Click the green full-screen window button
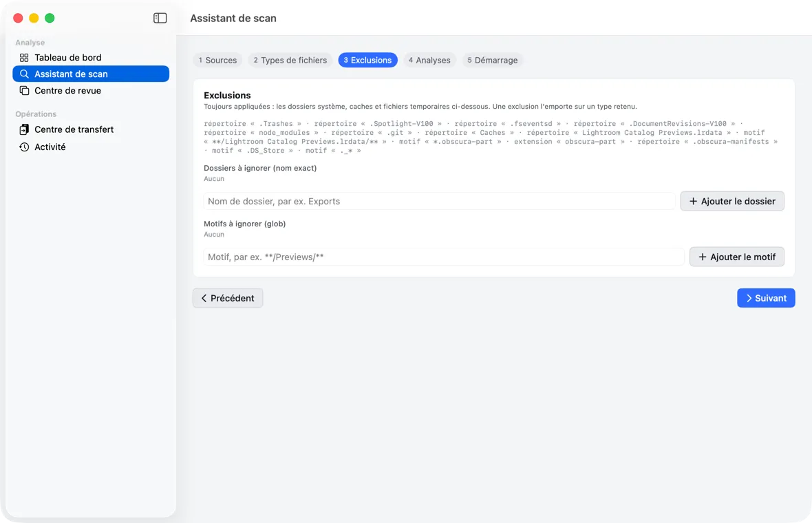This screenshot has width=812, height=523. pyautogui.click(x=50, y=18)
